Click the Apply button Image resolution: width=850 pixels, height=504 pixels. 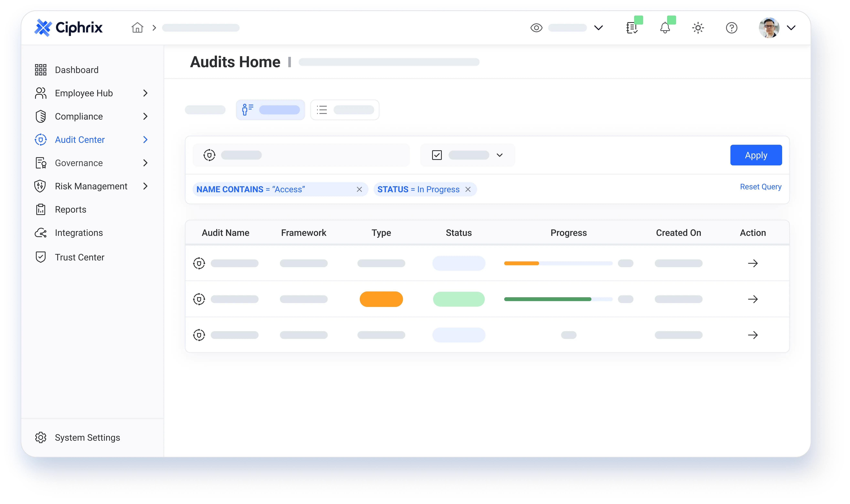tap(756, 155)
